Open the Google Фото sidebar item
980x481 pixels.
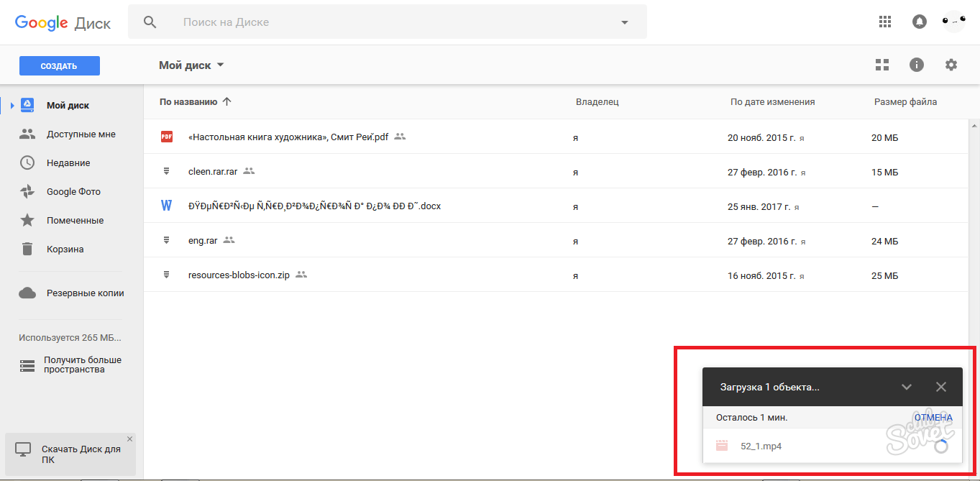click(73, 192)
